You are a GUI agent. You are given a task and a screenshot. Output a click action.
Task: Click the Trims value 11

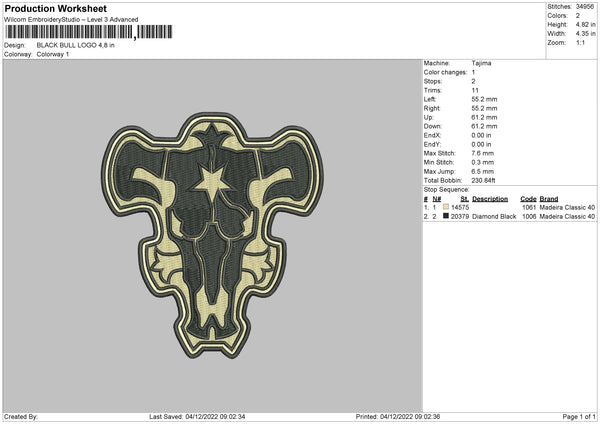pos(475,90)
